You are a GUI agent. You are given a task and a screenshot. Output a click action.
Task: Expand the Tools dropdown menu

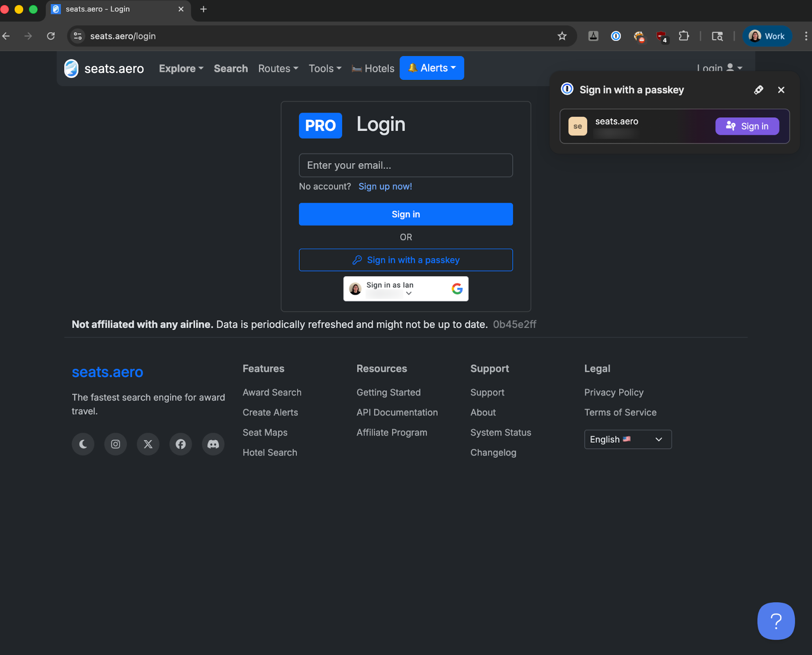click(x=325, y=69)
